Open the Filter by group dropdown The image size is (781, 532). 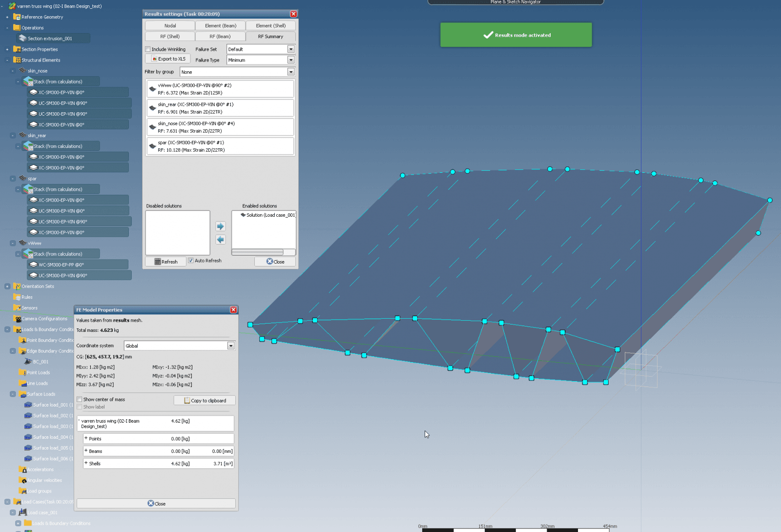(x=291, y=72)
